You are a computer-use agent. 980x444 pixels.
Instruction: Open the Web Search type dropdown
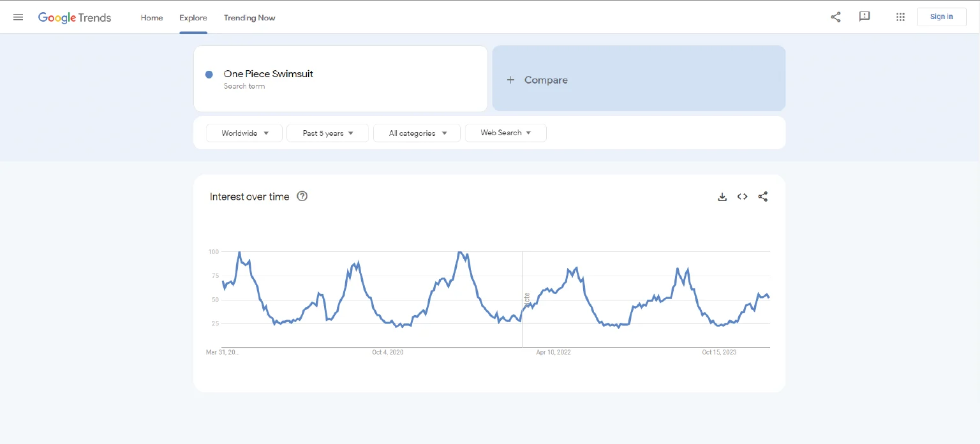(505, 133)
